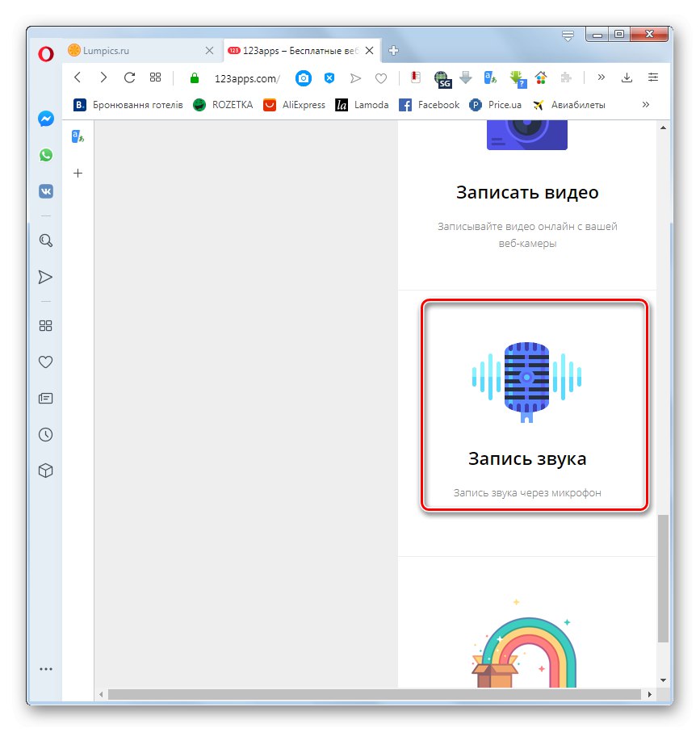Send page to My Flow from address bar
The width and height of the screenshot is (700, 732).
coord(355,78)
